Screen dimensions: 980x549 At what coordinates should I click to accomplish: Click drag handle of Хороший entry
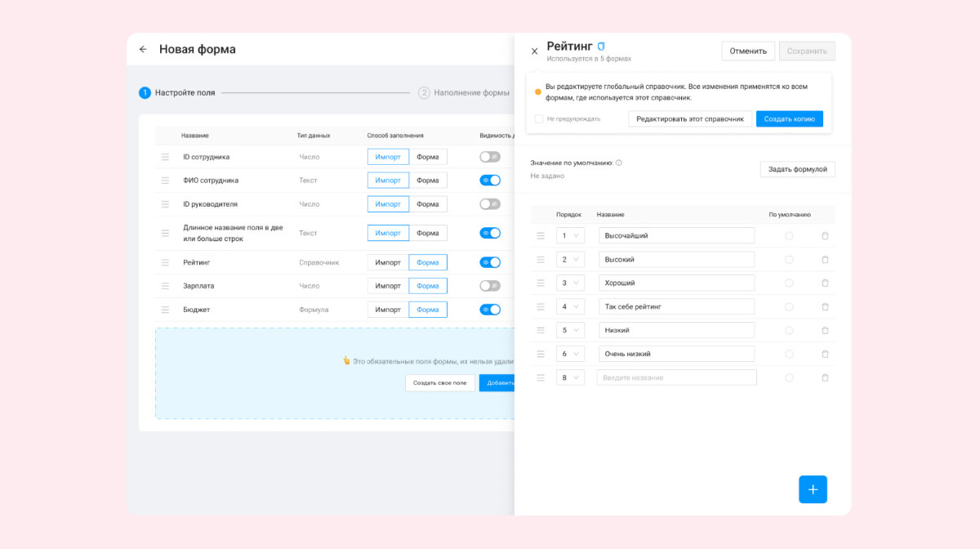pyautogui.click(x=540, y=283)
